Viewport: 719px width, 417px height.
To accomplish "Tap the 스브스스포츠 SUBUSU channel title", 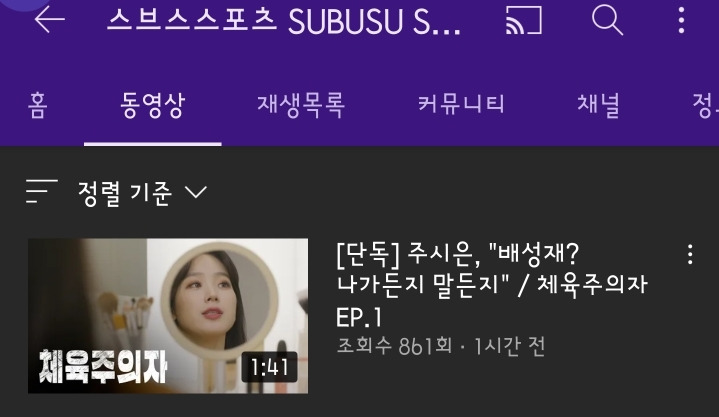I will click(284, 21).
